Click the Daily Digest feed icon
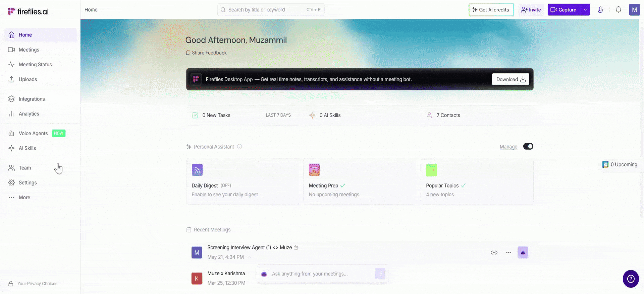Image resolution: width=644 pixels, height=294 pixels. pyautogui.click(x=197, y=170)
